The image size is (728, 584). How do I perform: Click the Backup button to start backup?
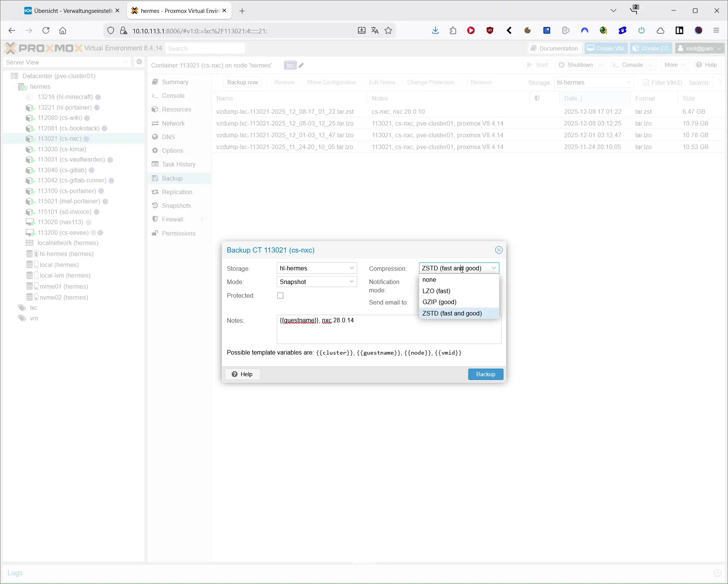485,374
